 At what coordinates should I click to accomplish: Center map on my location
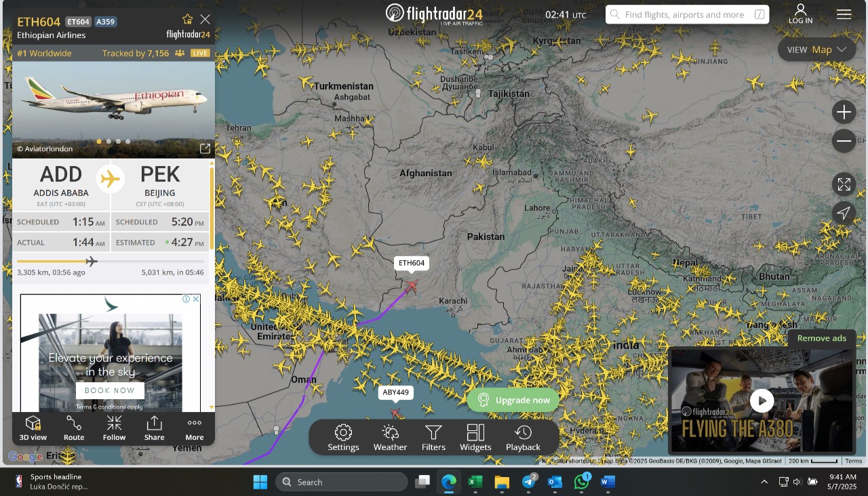point(844,213)
